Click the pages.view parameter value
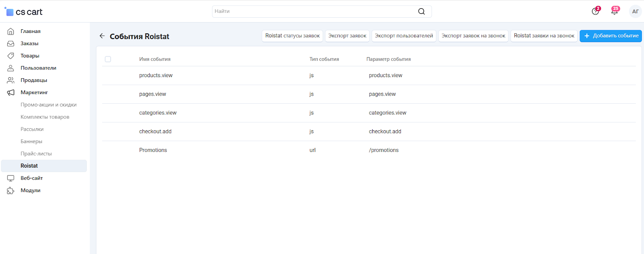Viewport: 644px width, 254px height. tap(382, 94)
